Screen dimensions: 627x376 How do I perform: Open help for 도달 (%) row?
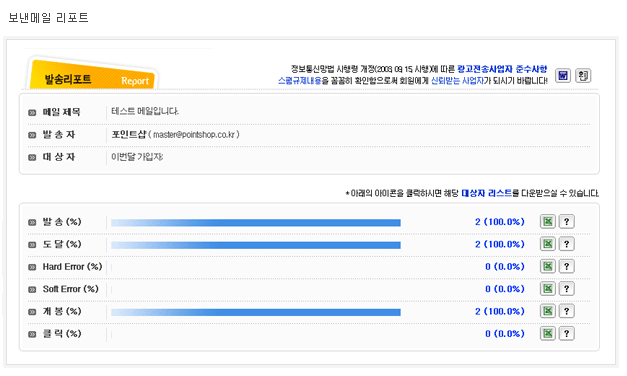tap(567, 244)
